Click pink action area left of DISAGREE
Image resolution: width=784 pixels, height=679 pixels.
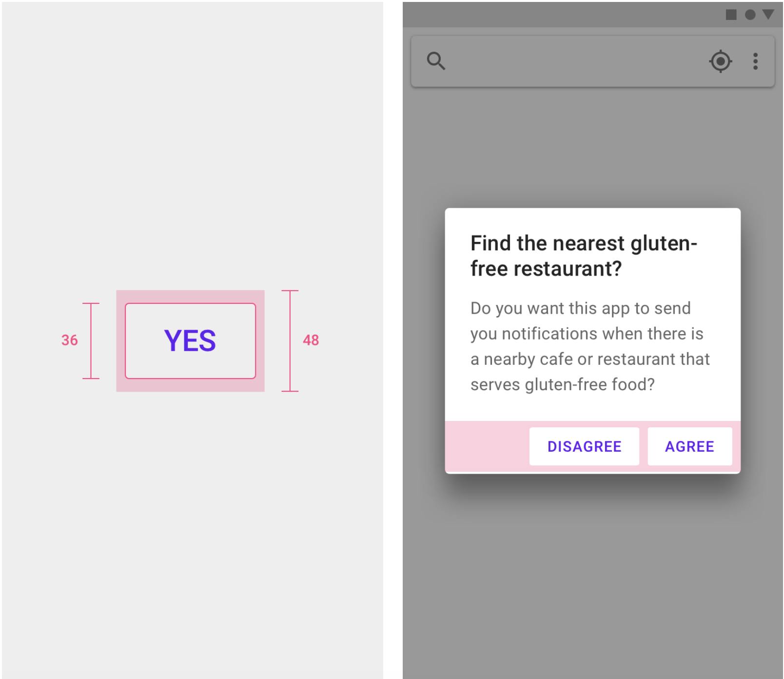[487, 446]
